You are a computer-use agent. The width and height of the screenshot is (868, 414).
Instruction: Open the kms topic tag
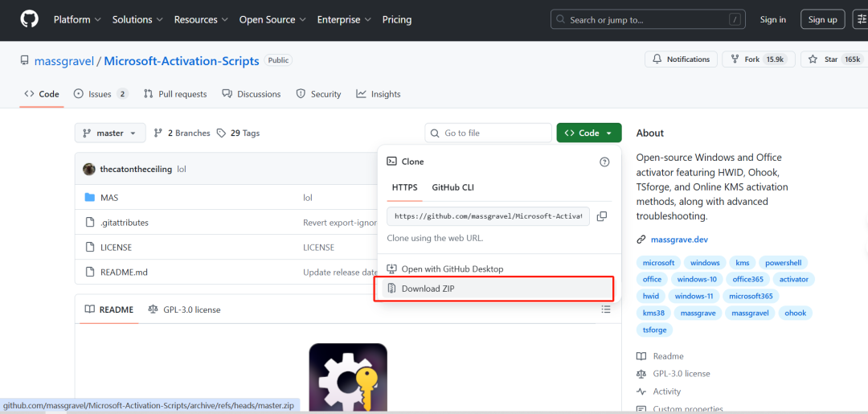point(742,262)
